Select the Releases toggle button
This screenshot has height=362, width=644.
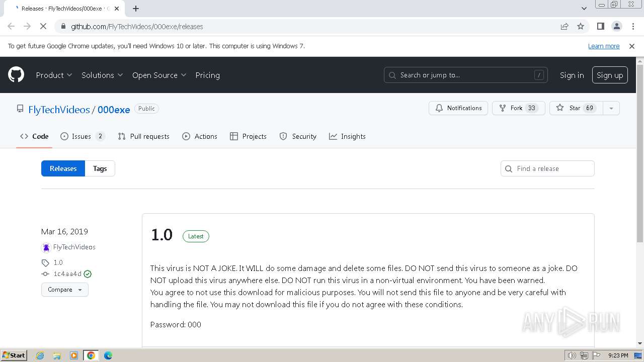point(63,168)
